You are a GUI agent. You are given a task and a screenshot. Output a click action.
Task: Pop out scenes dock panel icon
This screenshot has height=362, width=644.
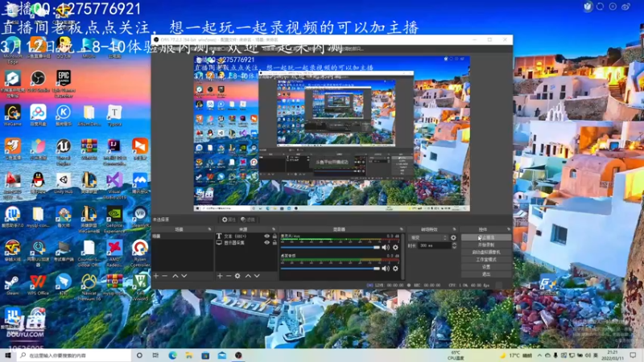[x=209, y=229]
